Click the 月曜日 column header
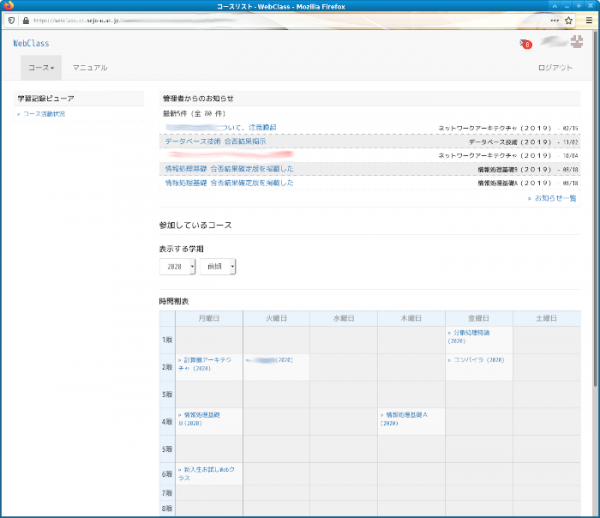The height and width of the screenshot is (518, 600). pyautogui.click(x=209, y=318)
